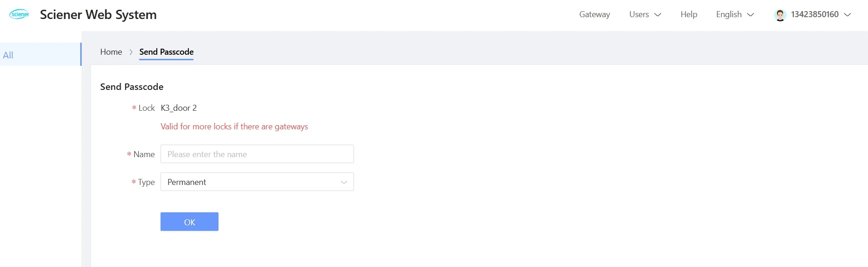Select the All sidebar tab
This screenshot has width=868, height=267.
(40, 54)
